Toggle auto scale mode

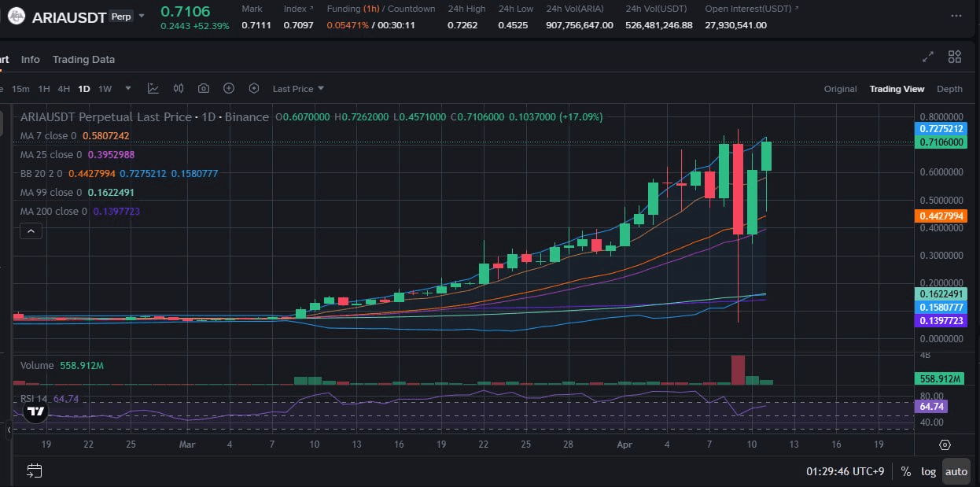point(956,470)
